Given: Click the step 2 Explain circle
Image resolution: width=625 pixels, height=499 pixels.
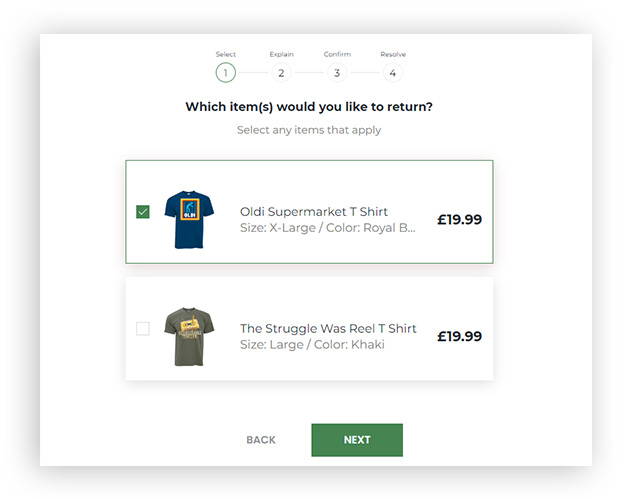Looking at the screenshot, I should pyautogui.click(x=281, y=73).
